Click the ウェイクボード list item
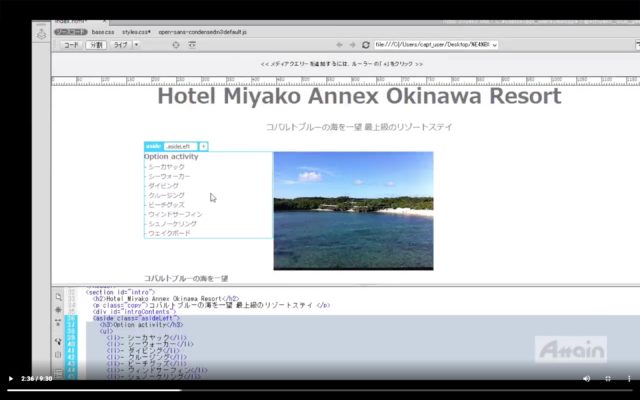The width and height of the screenshot is (640, 400). coord(169,233)
